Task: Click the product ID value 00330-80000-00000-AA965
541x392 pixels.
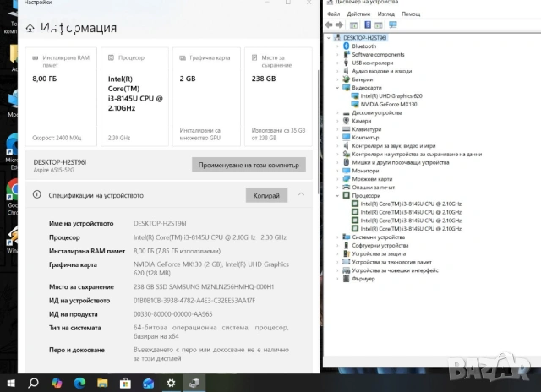Action: pos(172,314)
